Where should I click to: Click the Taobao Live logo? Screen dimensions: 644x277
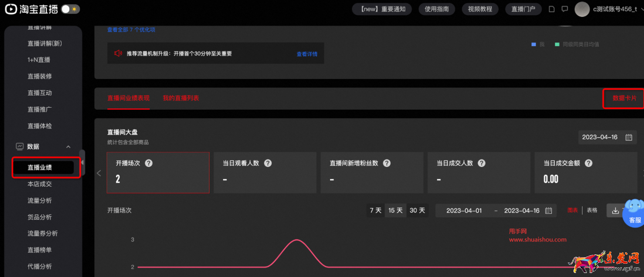tap(31, 9)
